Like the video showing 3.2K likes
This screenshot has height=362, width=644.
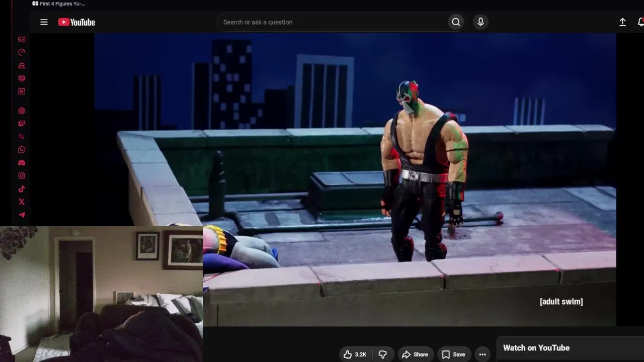[355, 354]
